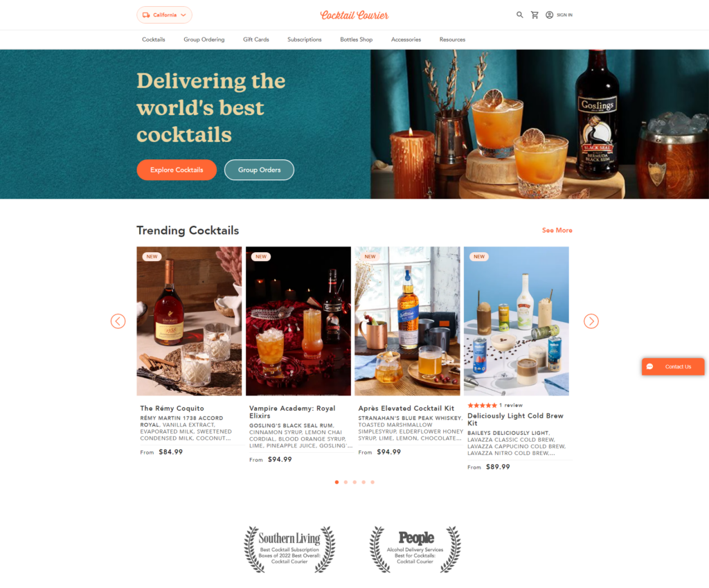709x588 pixels.
Task: Open the Gift Cards menu item
Action: (256, 39)
